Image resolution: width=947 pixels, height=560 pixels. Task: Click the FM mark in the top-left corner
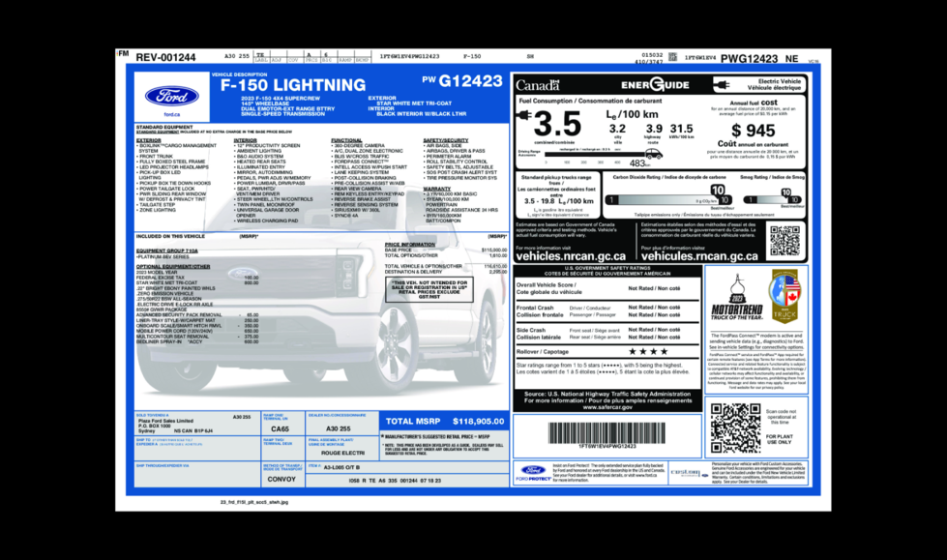123,53
